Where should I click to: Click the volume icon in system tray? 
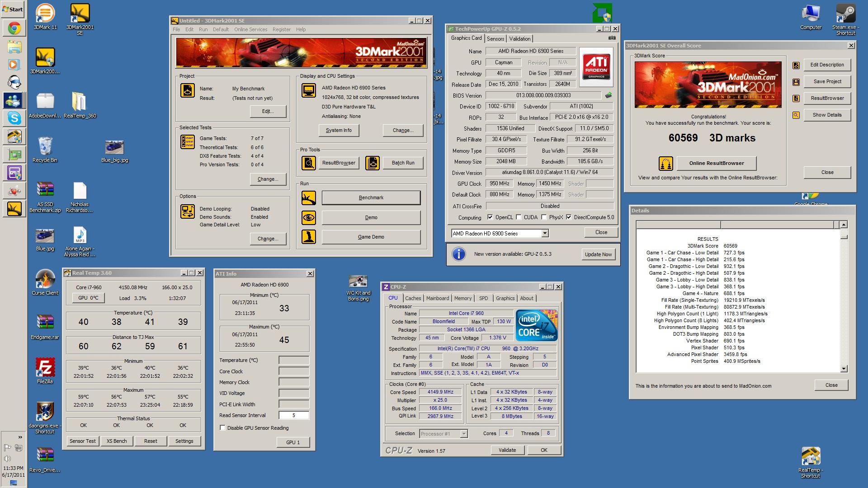7,458
